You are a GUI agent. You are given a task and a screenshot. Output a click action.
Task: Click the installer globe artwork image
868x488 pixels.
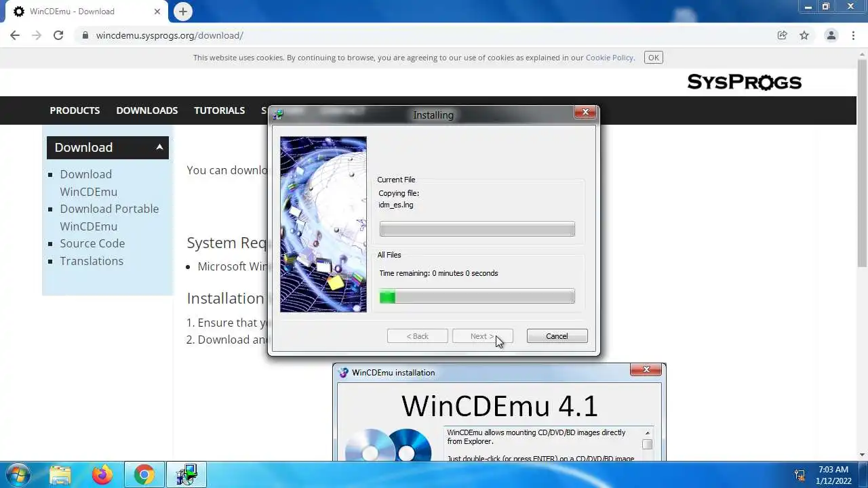pyautogui.click(x=323, y=224)
